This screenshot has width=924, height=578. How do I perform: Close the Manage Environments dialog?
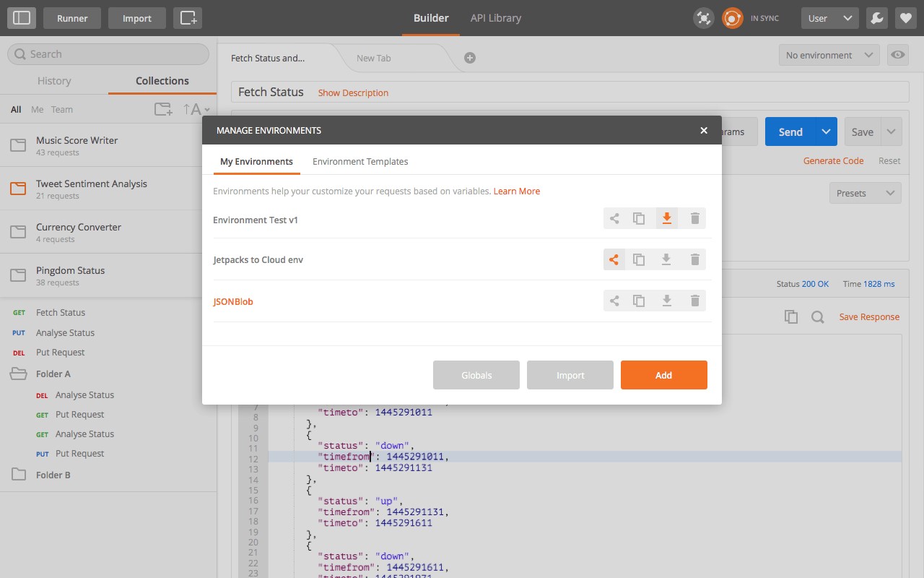point(704,131)
